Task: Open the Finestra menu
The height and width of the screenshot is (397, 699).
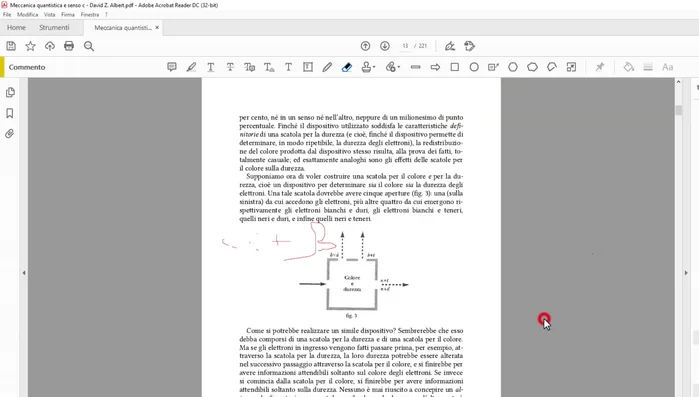Action: click(90, 14)
